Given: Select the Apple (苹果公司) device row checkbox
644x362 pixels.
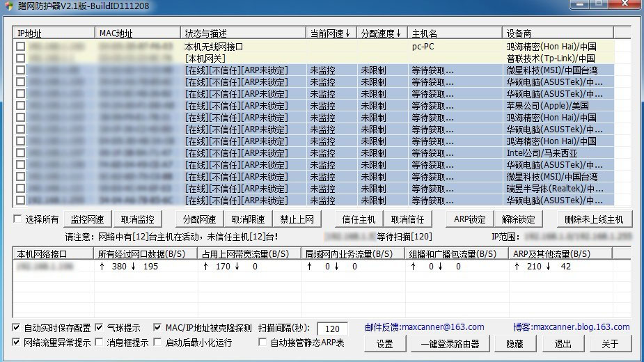Looking at the screenshot, I should click(x=21, y=106).
